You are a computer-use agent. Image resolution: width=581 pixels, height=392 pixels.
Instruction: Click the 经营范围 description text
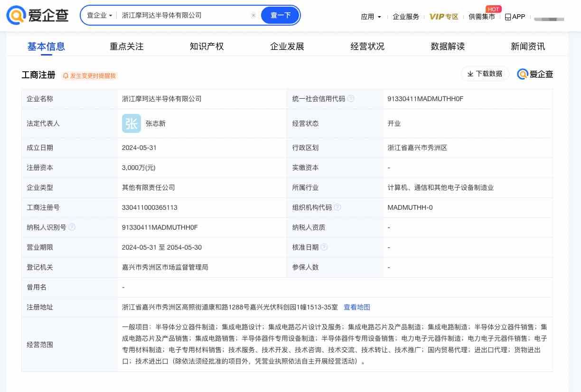click(335, 344)
